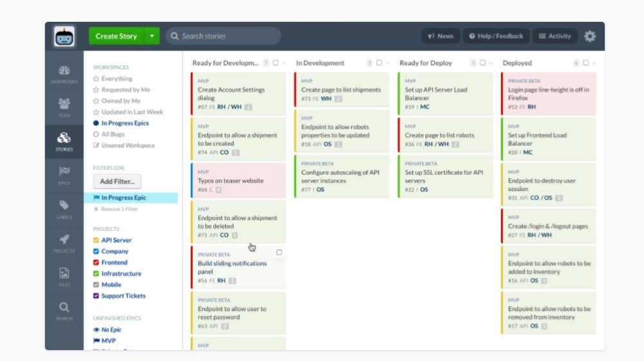Click the Add Filter button
This screenshot has width=644, height=361.
coord(117,181)
